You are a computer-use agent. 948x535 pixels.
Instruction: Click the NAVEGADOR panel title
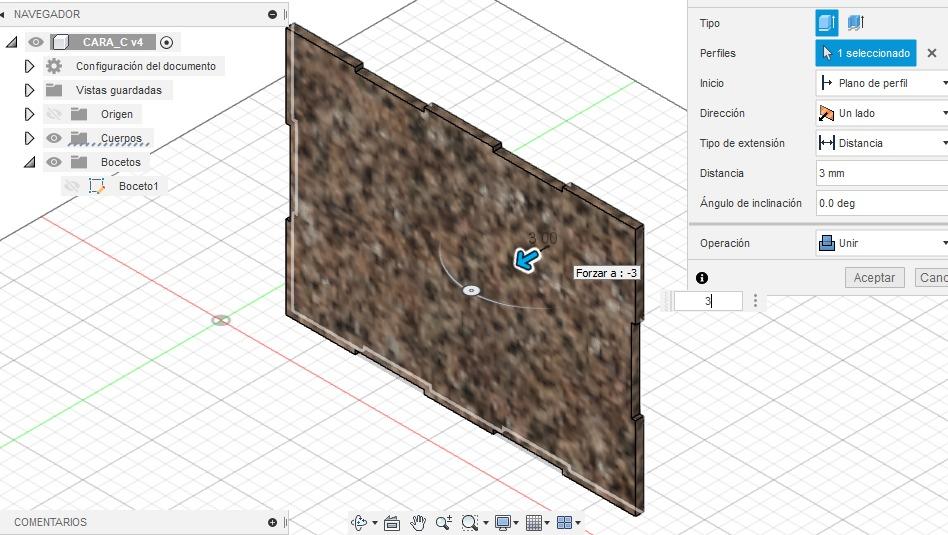pos(47,14)
